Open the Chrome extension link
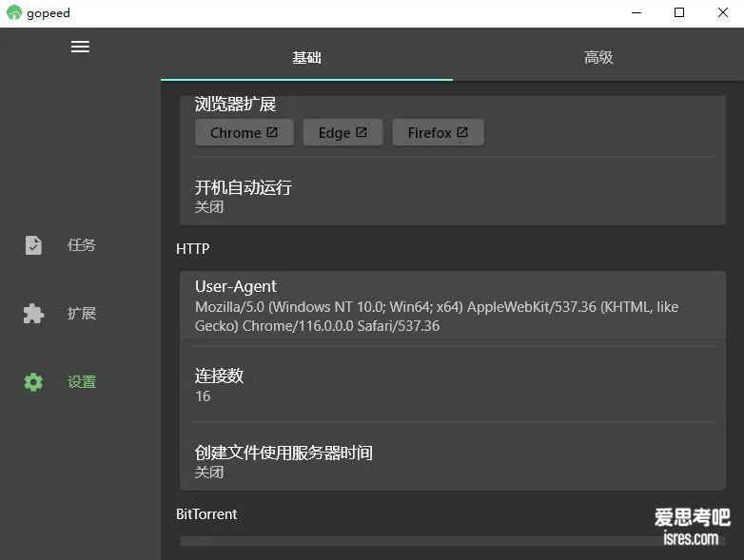This screenshot has width=744, height=560. click(x=244, y=132)
